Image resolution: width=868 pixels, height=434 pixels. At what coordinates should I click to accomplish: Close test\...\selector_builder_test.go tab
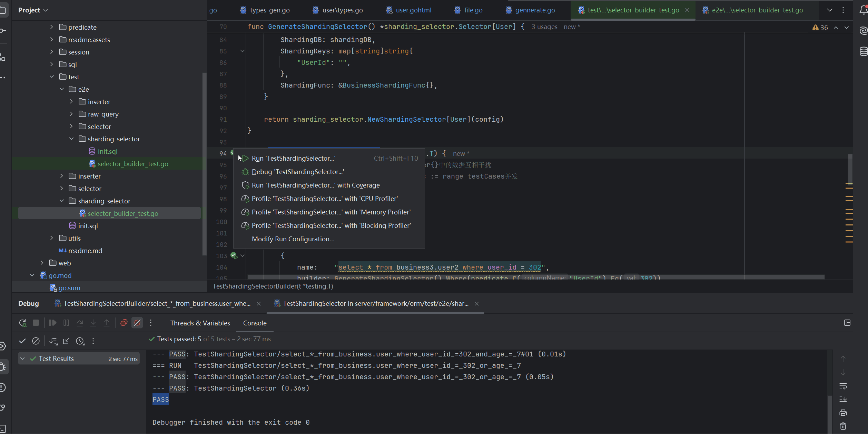[x=687, y=10]
